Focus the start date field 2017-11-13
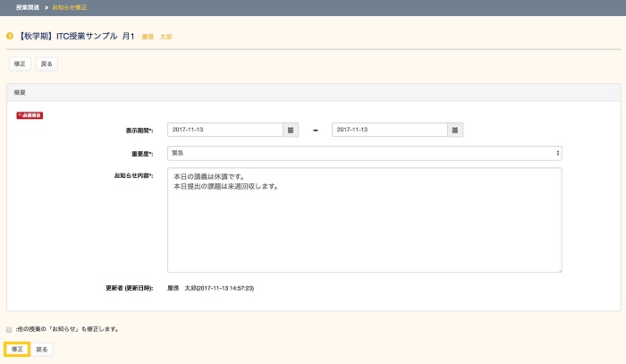Image resolution: width=626 pixels, height=364 pixels. click(x=224, y=130)
